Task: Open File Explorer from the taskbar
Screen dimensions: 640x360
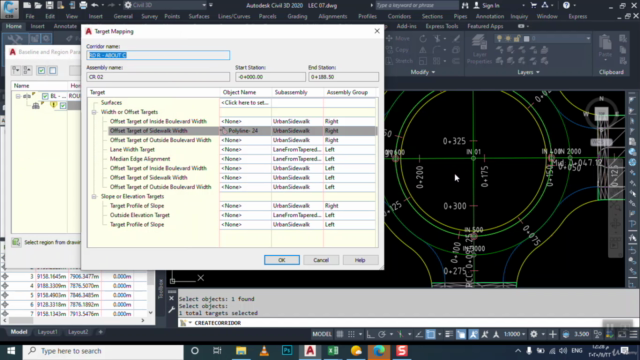Action: 241,351
